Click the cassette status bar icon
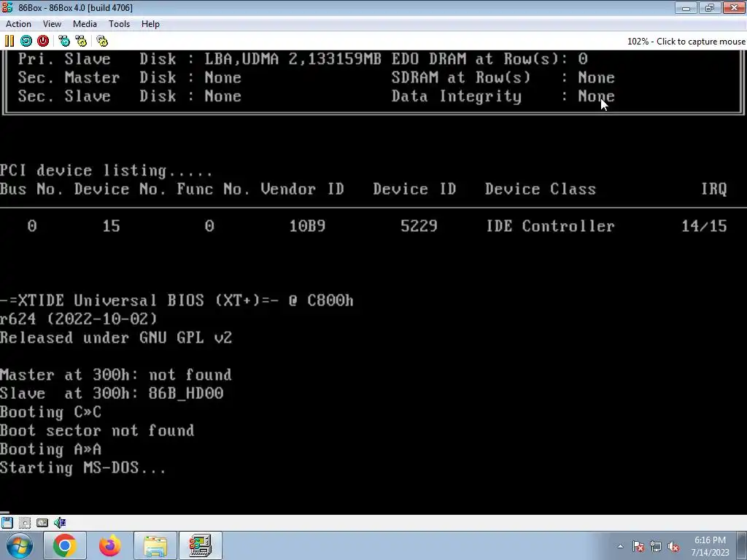The width and height of the screenshot is (747, 560). pos(42,522)
